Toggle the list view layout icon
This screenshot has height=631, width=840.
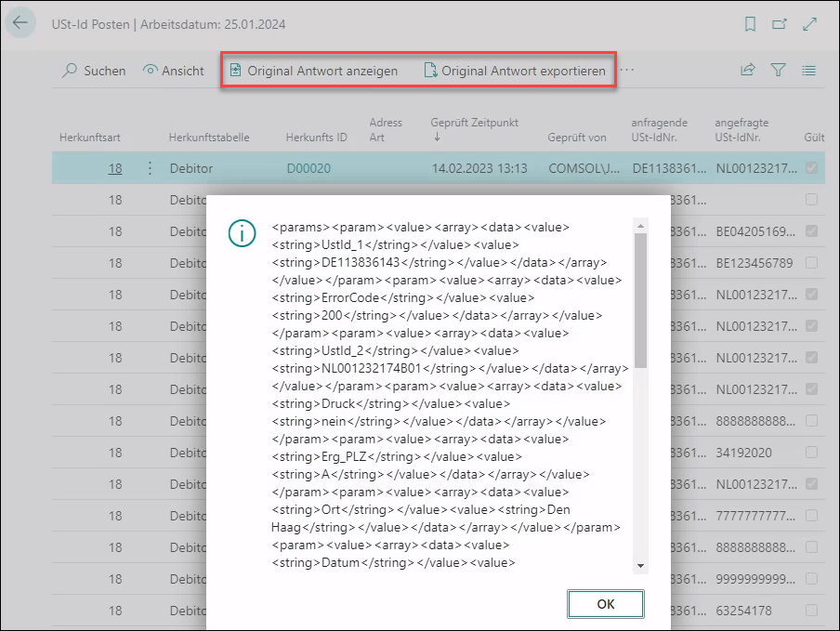(x=808, y=70)
